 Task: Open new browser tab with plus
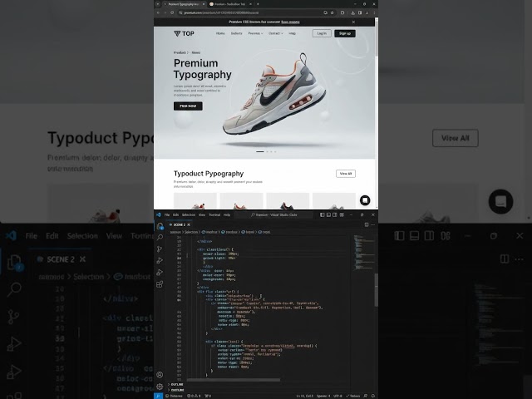(258, 4)
